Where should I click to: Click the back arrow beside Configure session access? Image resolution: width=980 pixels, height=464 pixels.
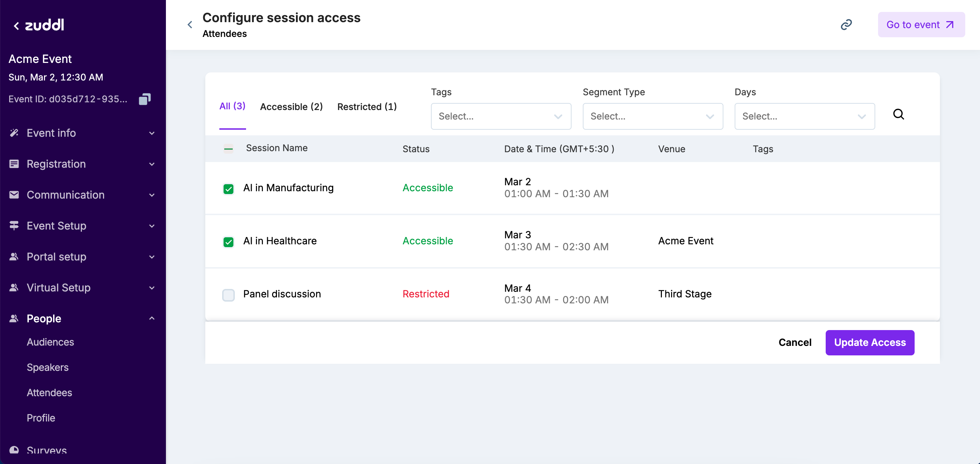190,25
